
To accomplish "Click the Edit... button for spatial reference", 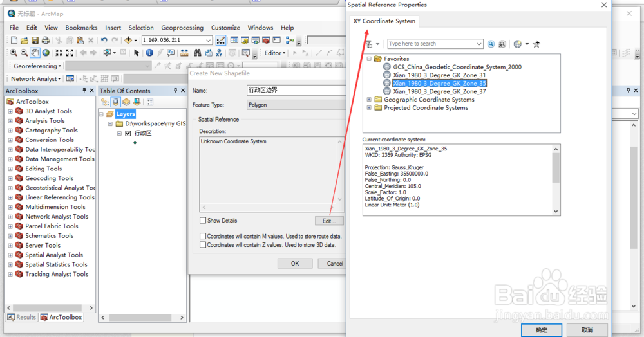I will pos(329,221).
